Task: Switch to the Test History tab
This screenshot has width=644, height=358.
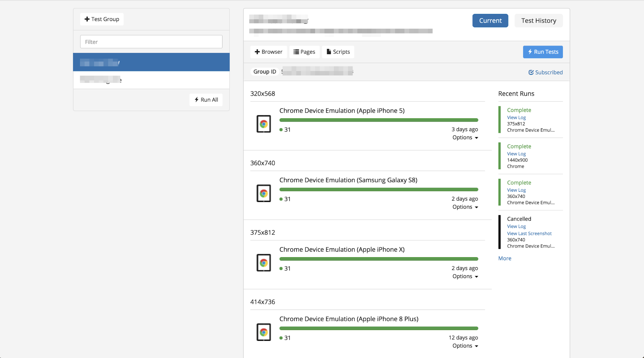Action: pos(538,21)
